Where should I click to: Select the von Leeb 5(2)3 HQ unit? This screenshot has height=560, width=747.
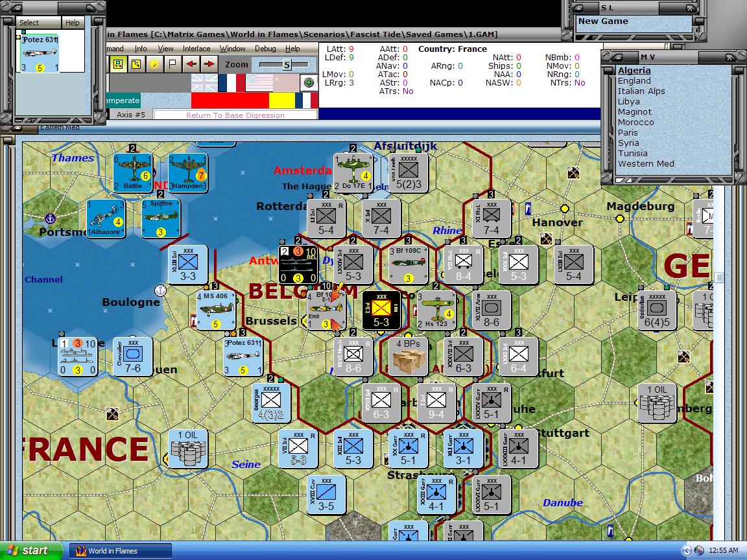(x=409, y=172)
